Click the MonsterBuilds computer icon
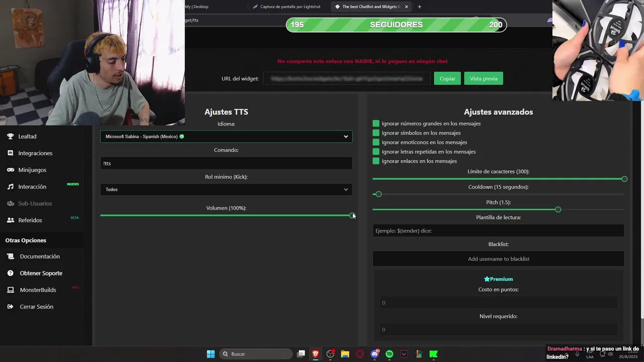The image size is (644, 362). pos(10,290)
